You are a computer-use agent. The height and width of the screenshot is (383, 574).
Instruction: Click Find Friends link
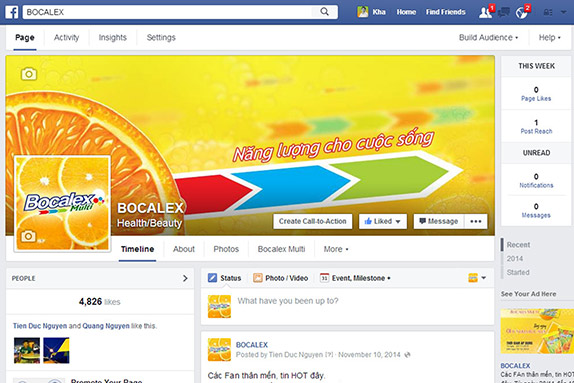446,12
